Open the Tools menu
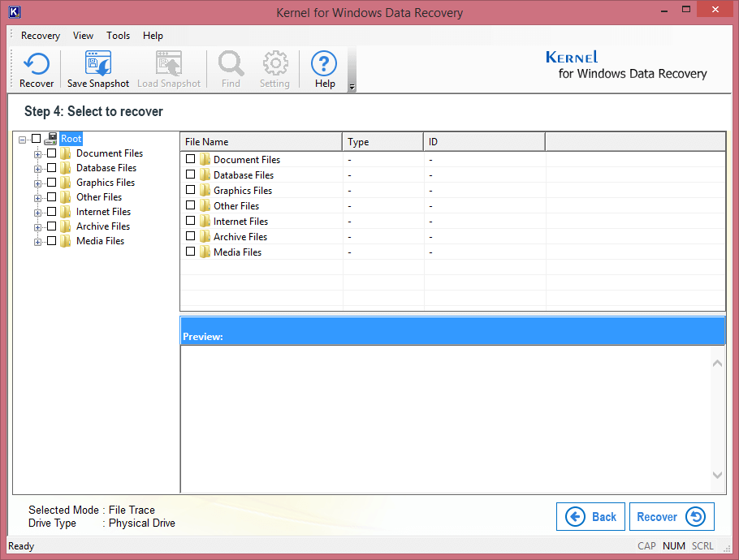This screenshot has height=560, width=739. click(x=118, y=36)
